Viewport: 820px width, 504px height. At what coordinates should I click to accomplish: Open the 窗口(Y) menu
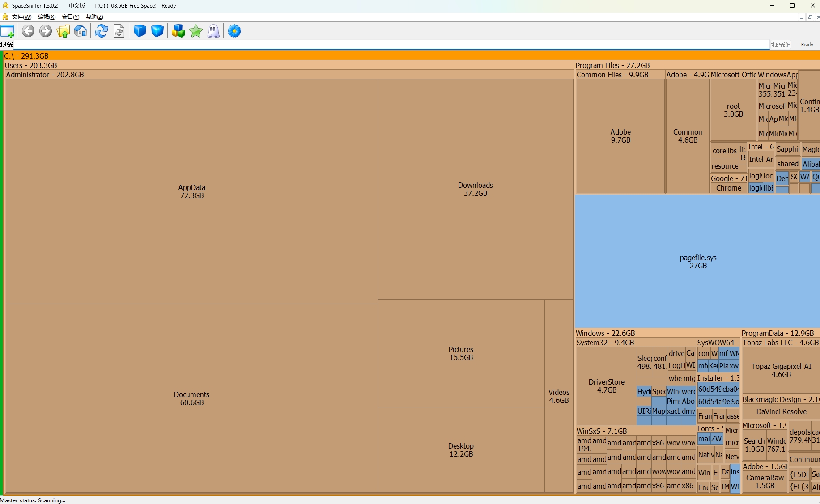point(70,17)
